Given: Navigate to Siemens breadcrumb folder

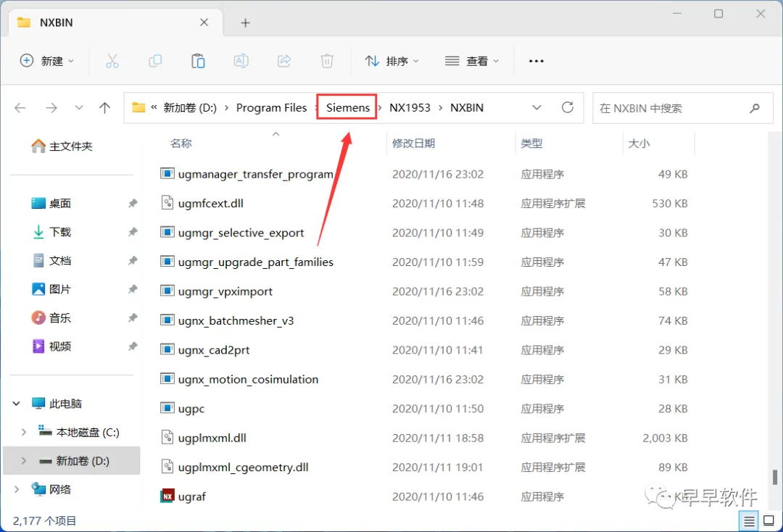Looking at the screenshot, I should click(x=348, y=108).
